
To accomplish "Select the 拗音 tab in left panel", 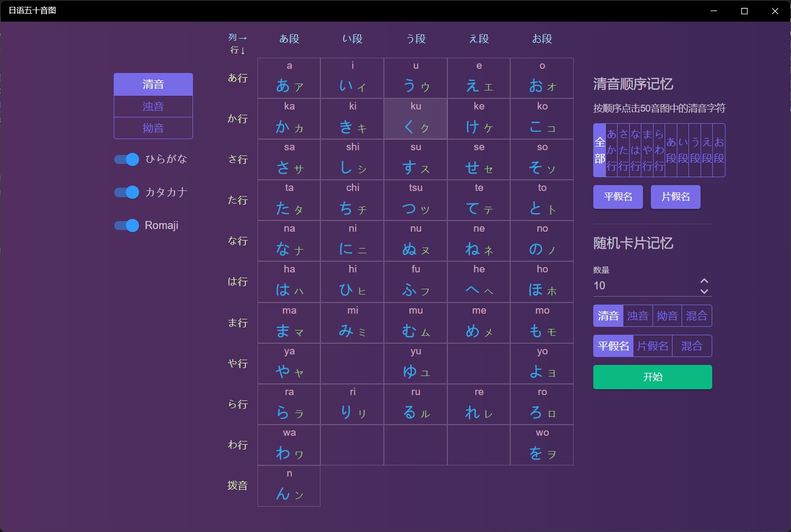I will [x=153, y=128].
